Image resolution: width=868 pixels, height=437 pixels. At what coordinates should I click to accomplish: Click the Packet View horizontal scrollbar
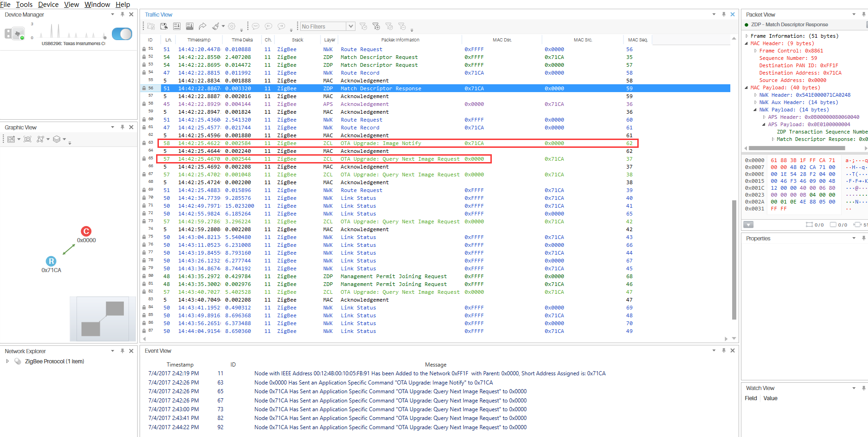tap(797, 148)
